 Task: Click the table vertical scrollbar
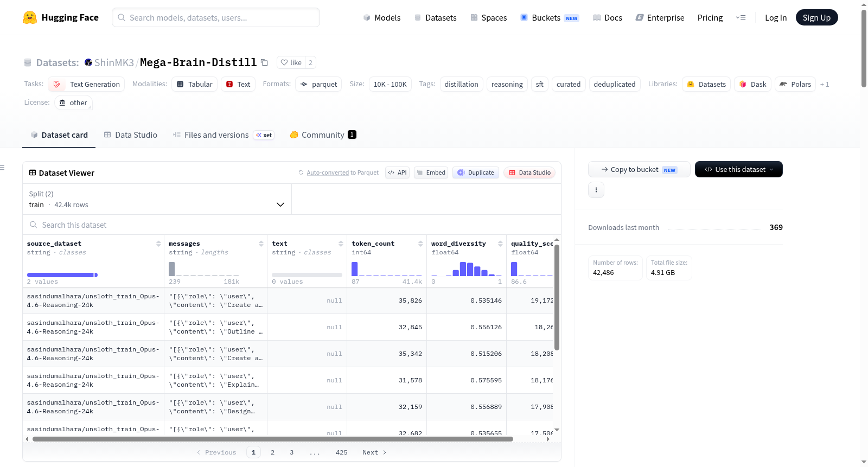coord(557,297)
